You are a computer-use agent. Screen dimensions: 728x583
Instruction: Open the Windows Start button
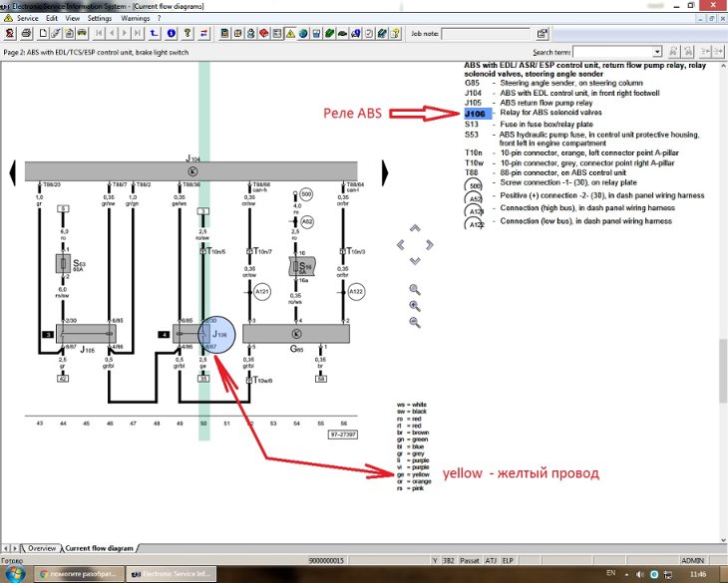pos(14,574)
